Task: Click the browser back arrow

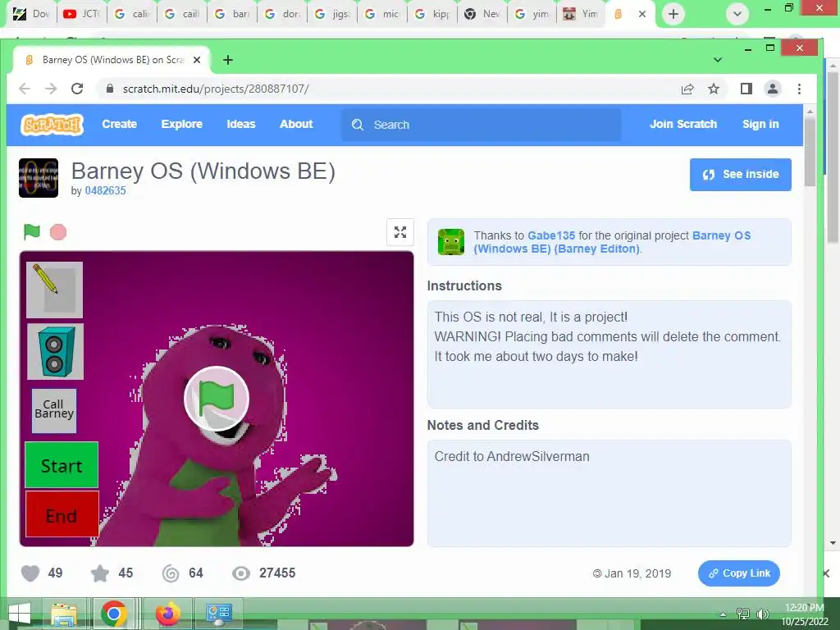Action: tap(25, 89)
